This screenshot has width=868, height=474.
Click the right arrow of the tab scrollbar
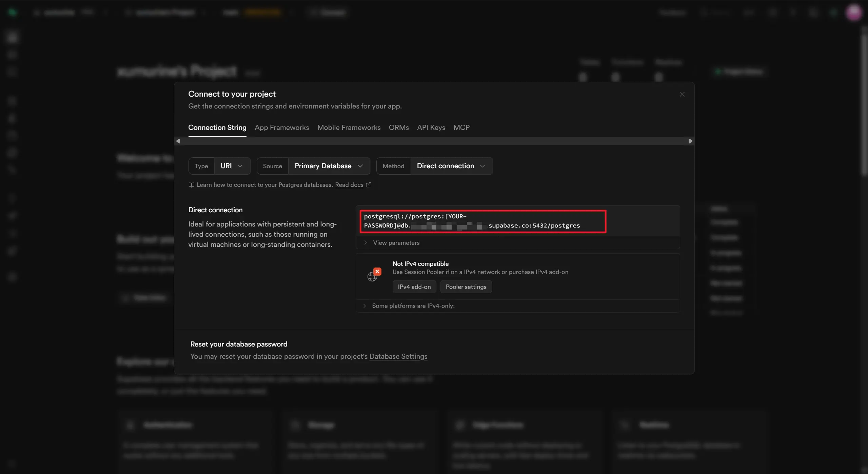(x=690, y=141)
